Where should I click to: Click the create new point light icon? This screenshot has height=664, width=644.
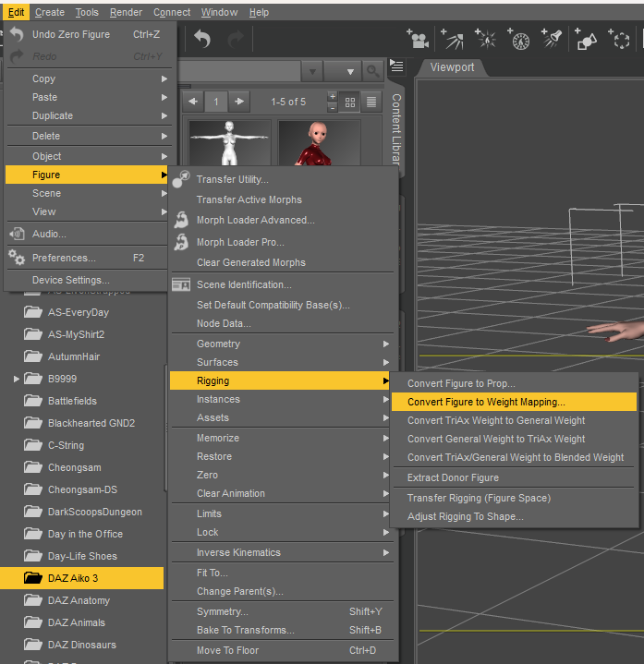(486, 40)
